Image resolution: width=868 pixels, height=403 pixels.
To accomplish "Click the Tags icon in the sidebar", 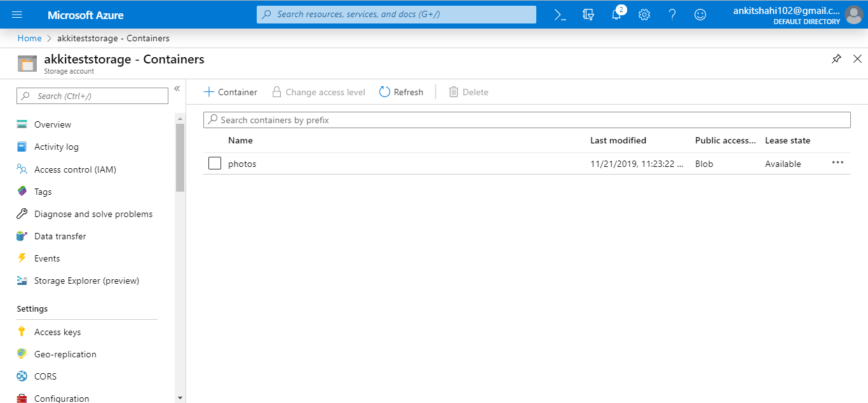I will point(22,192).
